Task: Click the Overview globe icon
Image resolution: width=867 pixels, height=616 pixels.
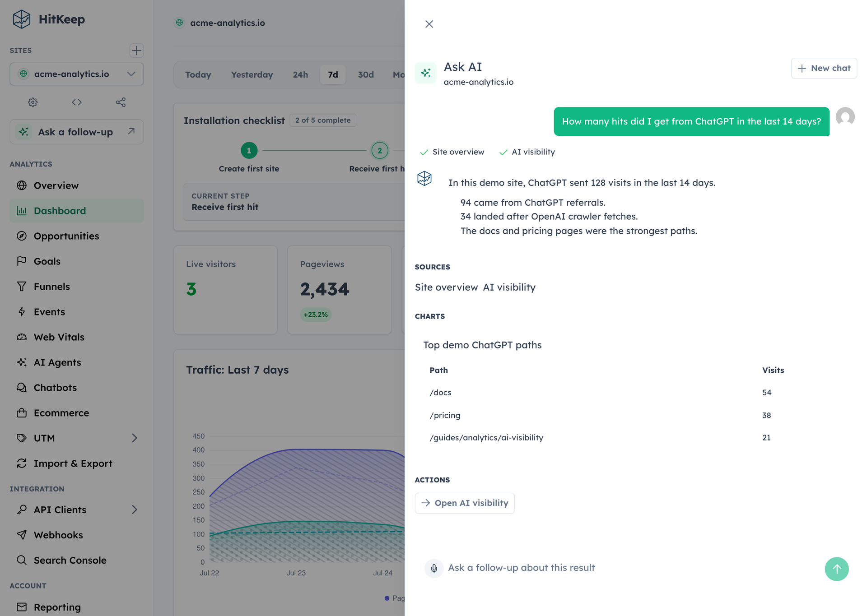Action: click(22, 185)
